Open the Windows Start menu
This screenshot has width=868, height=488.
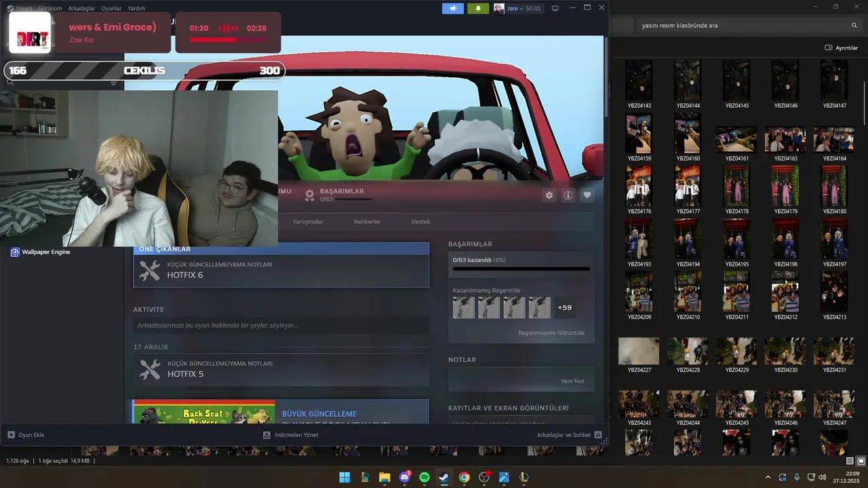[344, 477]
